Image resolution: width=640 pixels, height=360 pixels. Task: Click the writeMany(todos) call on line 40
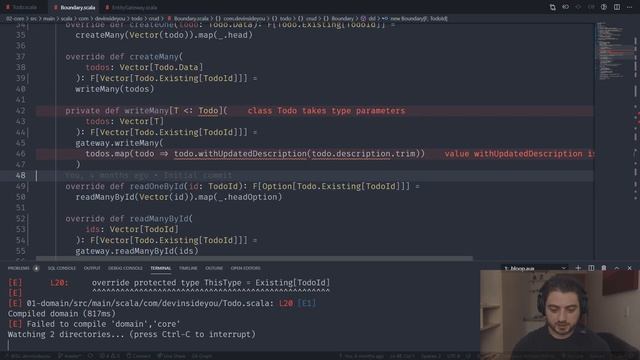(x=115, y=89)
